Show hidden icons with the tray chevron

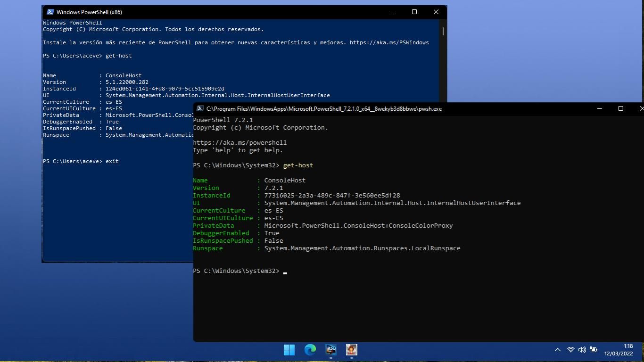click(x=557, y=350)
